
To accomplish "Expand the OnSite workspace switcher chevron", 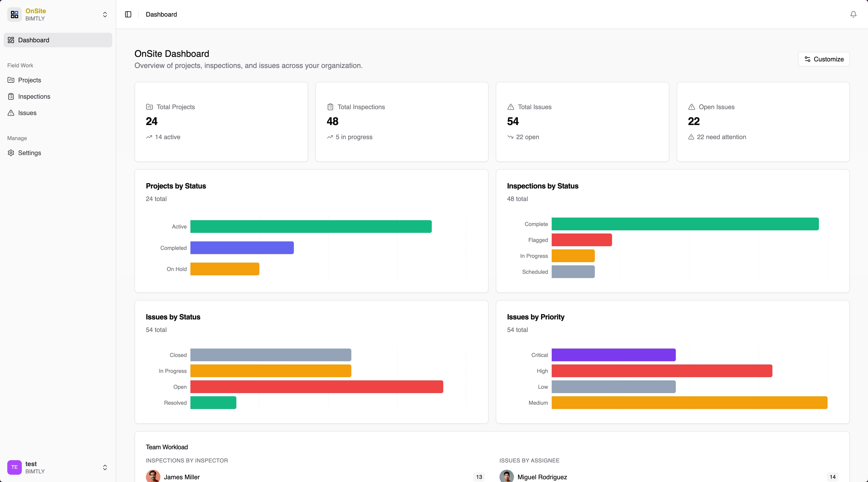I will pyautogui.click(x=105, y=15).
